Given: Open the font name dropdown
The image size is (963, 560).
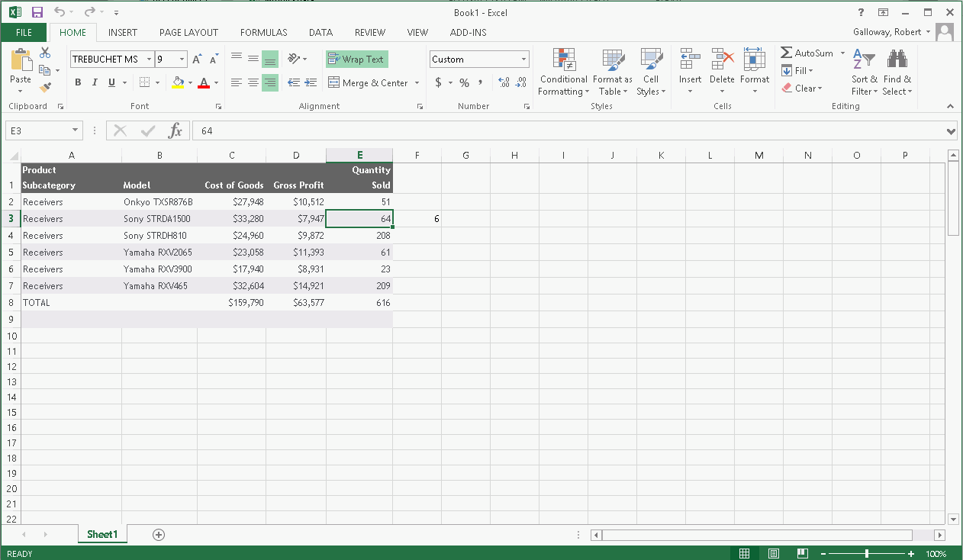Looking at the screenshot, I should coord(149,59).
